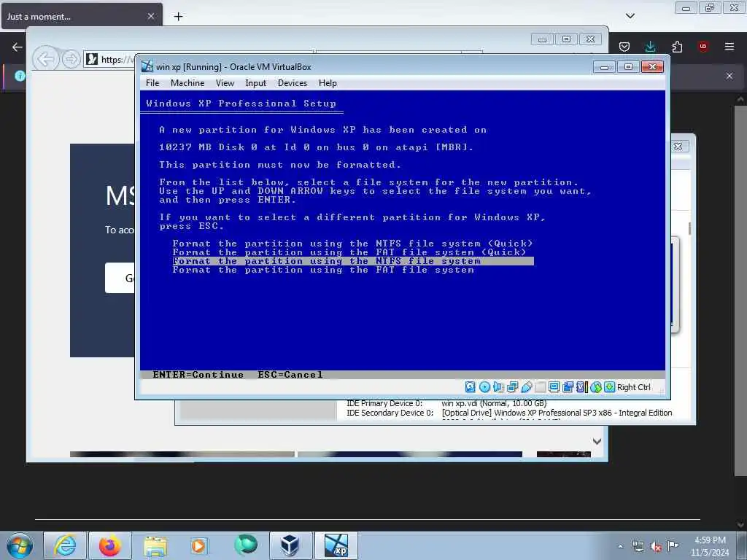This screenshot has width=747, height=560.
Task: Open the Firefox hamburger application menu
Action: click(x=729, y=47)
